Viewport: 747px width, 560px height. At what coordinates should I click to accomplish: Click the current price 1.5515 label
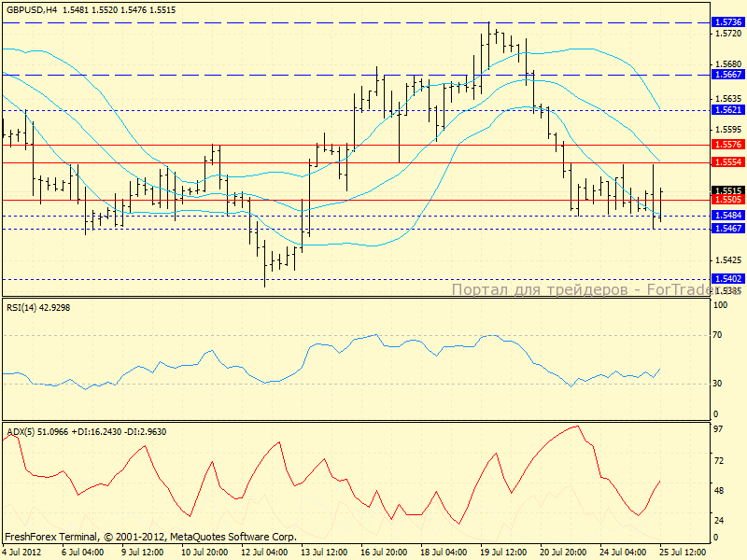point(726,190)
